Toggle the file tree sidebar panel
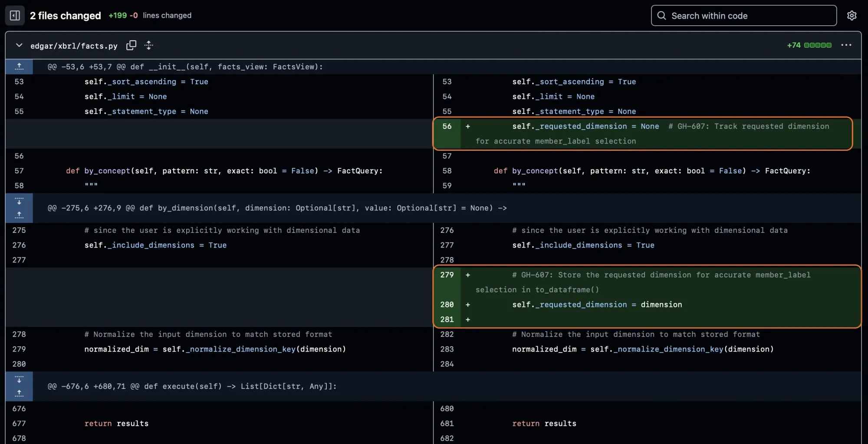868x444 pixels. pyautogui.click(x=15, y=16)
